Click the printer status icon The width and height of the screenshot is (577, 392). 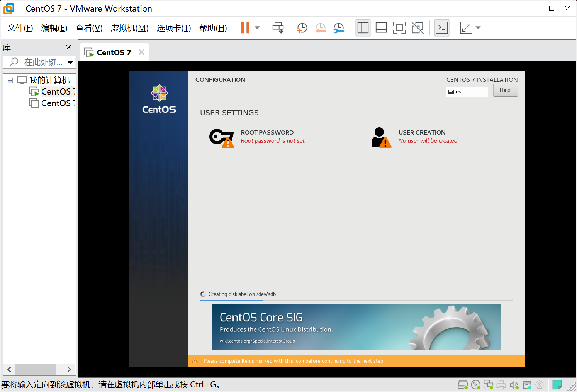click(x=501, y=385)
